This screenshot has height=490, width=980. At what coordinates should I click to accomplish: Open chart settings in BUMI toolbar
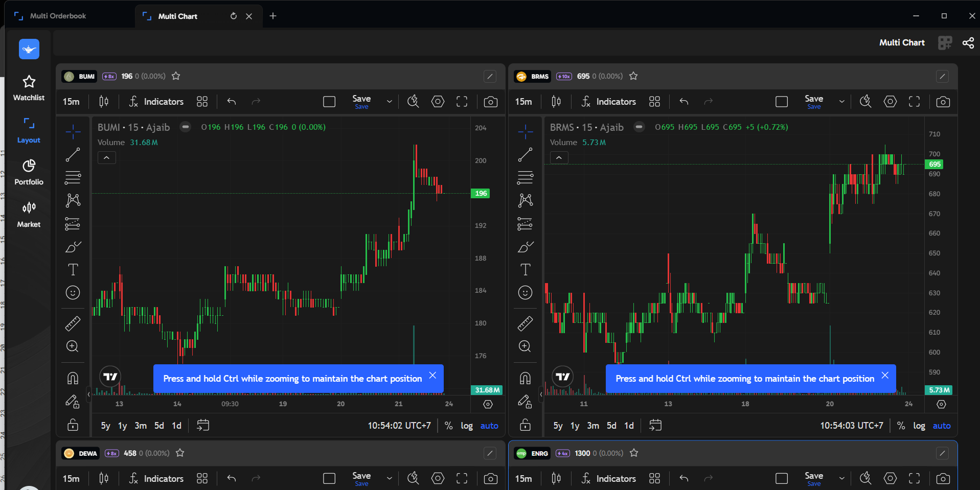(438, 102)
